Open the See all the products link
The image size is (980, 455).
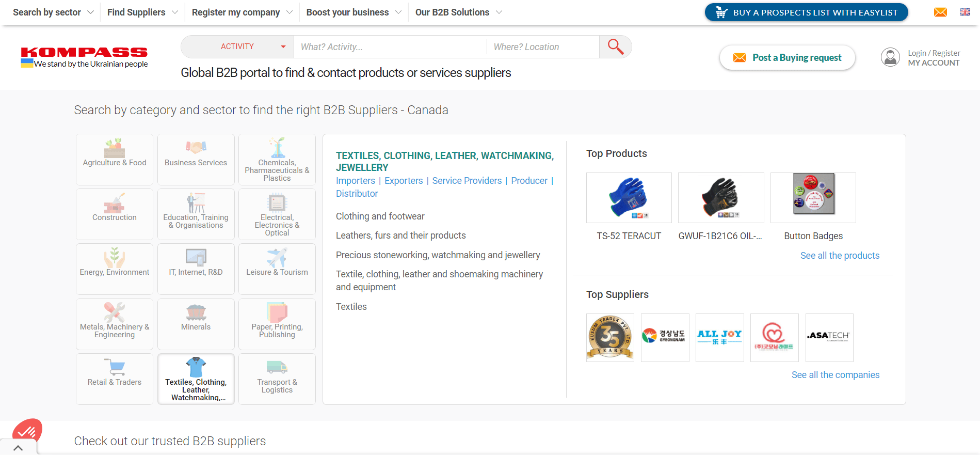(840, 256)
